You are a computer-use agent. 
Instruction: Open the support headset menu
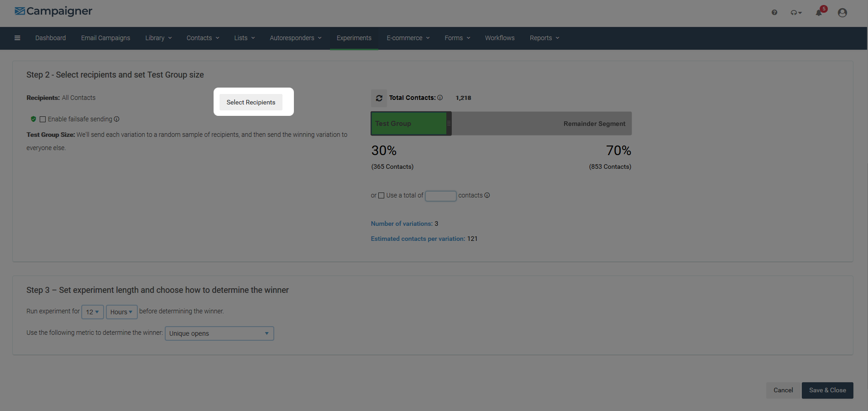[x=796, y=13]
